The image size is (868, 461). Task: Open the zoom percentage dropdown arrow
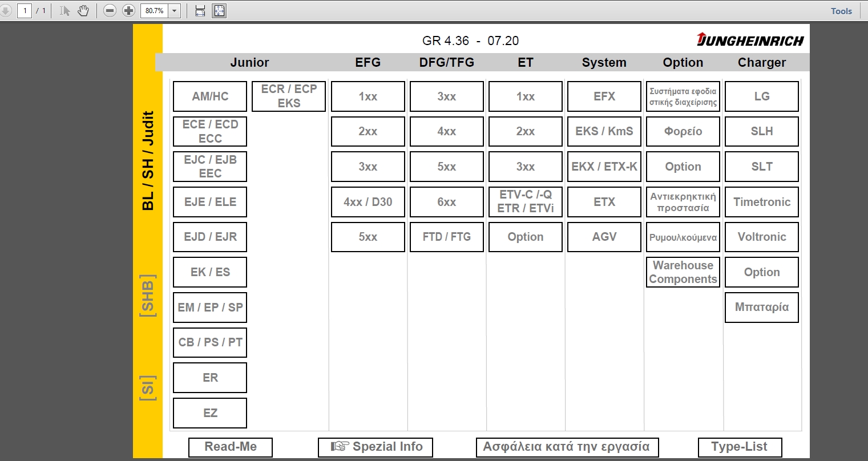174,10
